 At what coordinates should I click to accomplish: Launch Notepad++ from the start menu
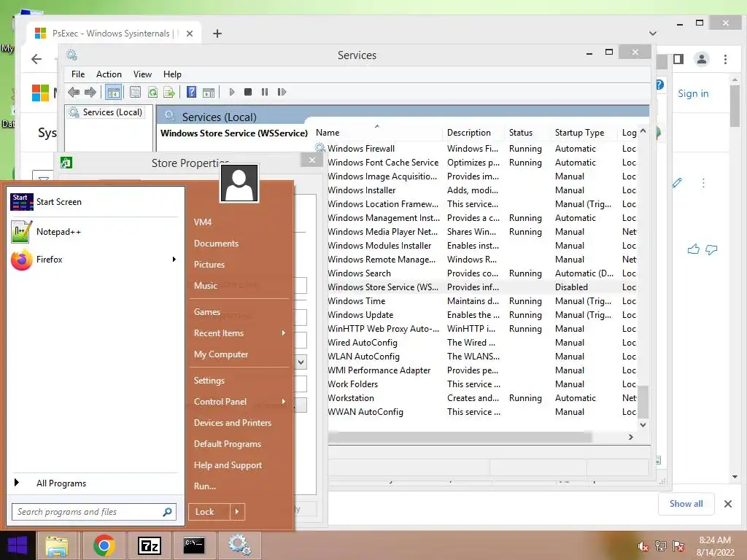point(94,232)
